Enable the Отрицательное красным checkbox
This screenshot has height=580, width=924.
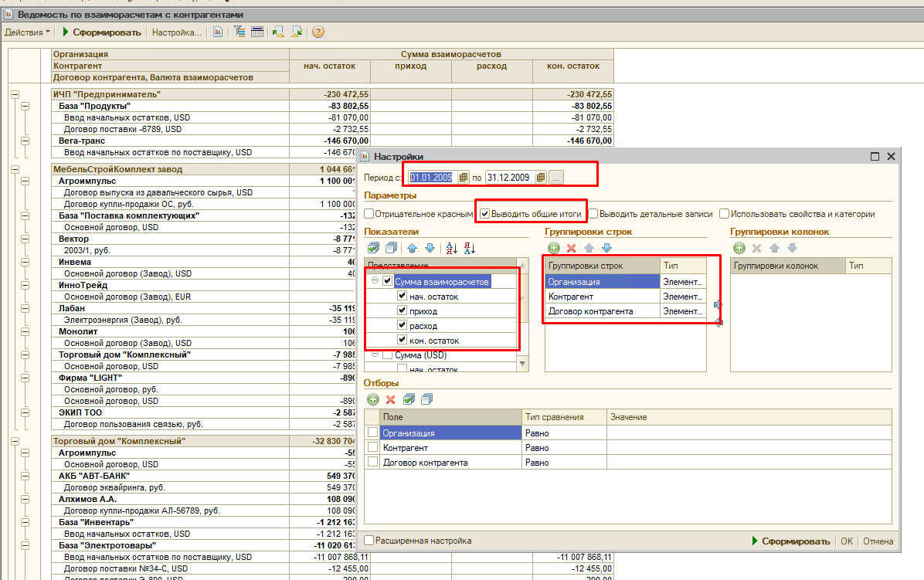369,214
